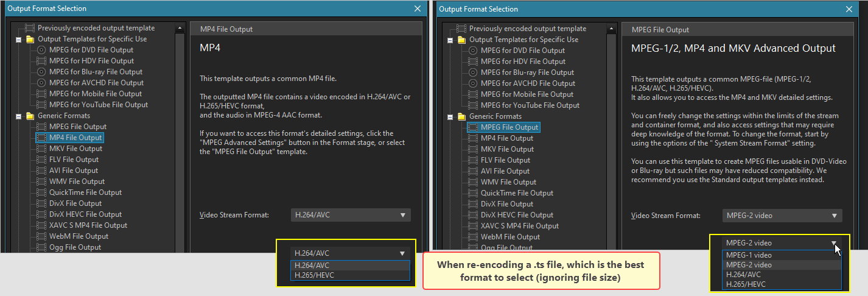Choose MPEG-1 video in the right dropdown list
The width and height of the screenshot is (868, 296).
[782, 255]
